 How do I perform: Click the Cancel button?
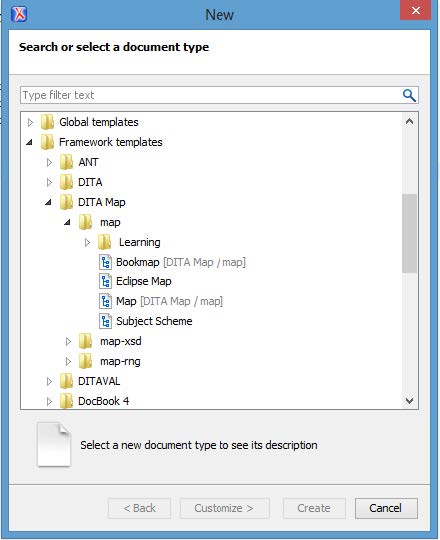[x=386, y=508]
